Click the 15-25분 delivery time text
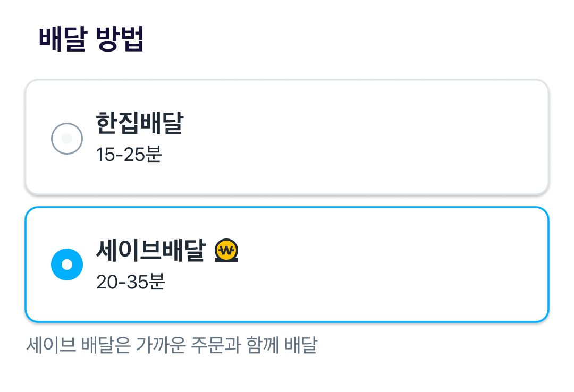 pyautogui.click(x=129, y=154)
